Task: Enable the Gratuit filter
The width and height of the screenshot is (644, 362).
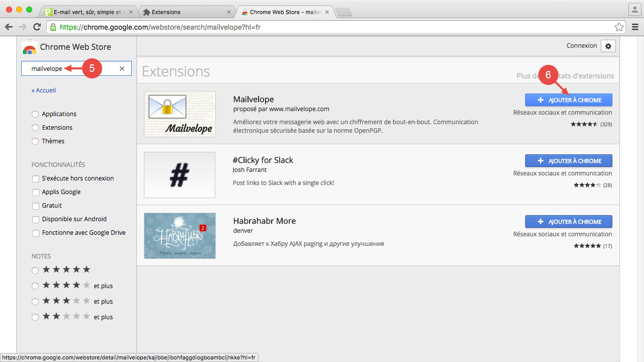Action: tap(36, 206)
